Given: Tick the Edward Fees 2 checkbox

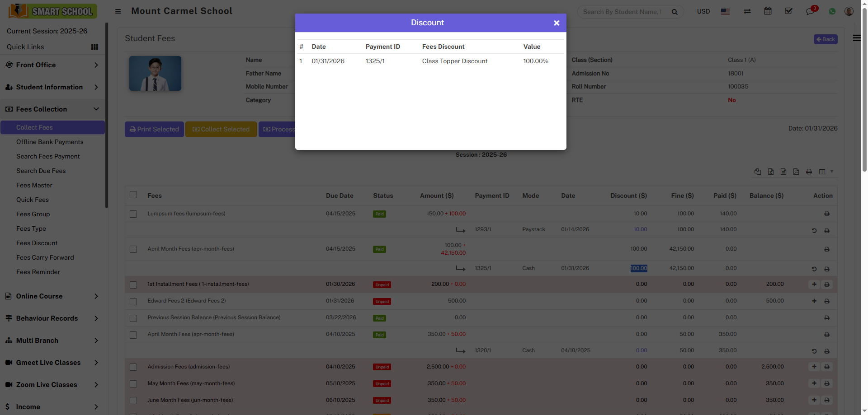Looking at the screenshot, I should [x=133, y=301].
